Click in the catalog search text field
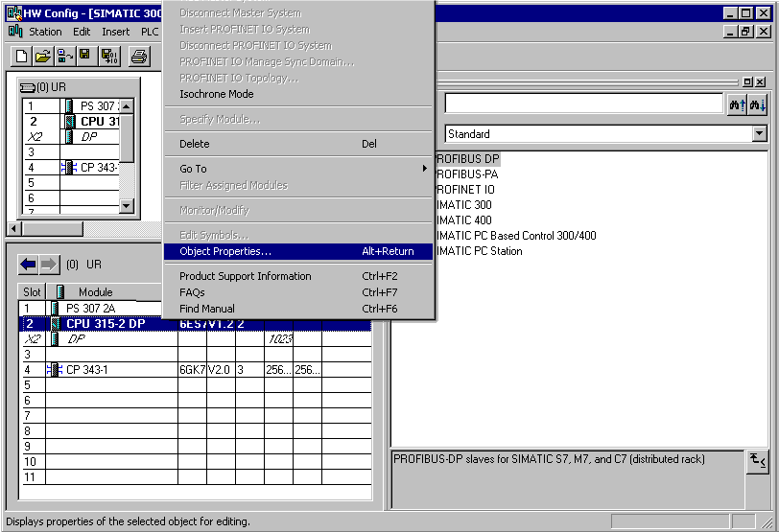This screenshot has height=532, width=779. [582, 104]
